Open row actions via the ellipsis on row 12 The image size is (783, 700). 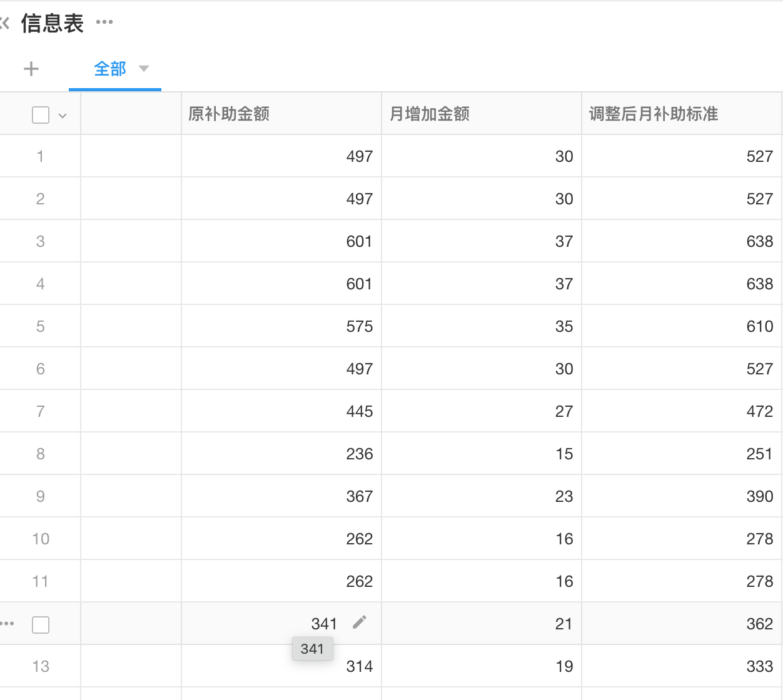point(8,622)
